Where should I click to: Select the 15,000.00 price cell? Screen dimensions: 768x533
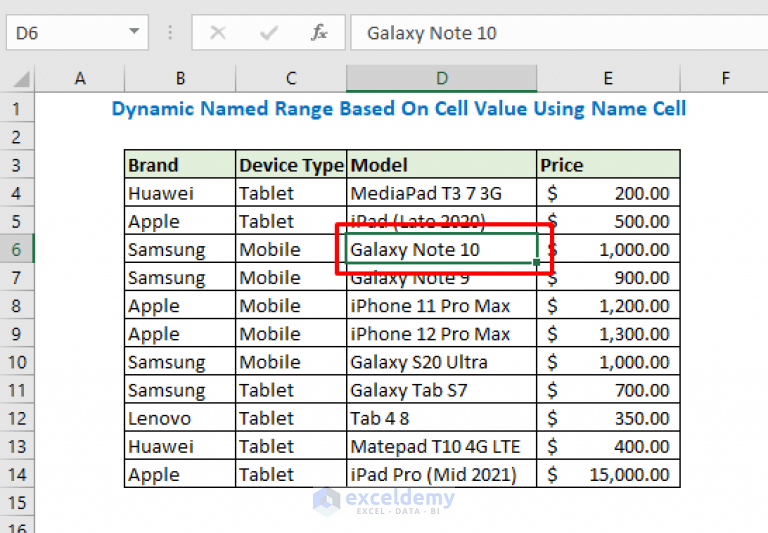click(608, 474)
